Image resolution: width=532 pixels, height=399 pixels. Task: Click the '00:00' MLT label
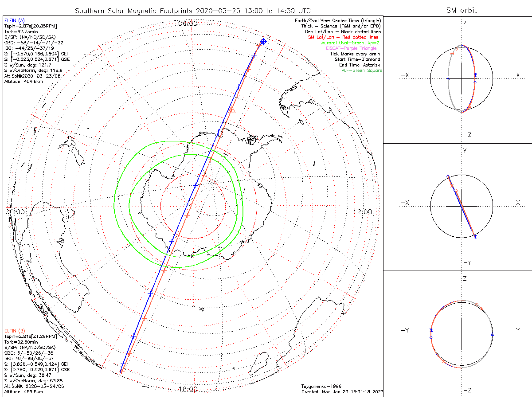click(x=15, y=212)
